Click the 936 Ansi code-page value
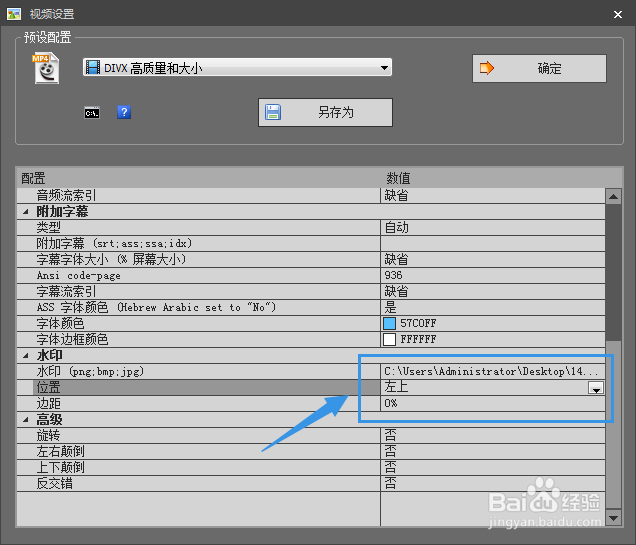The width and height of the screenshot is (636, 545). click(x=393, y=275)
